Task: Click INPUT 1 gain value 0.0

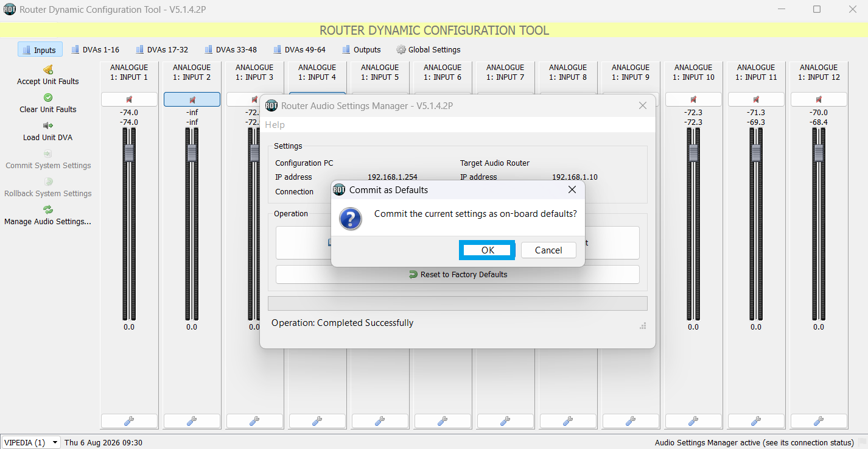Action: 129,327
